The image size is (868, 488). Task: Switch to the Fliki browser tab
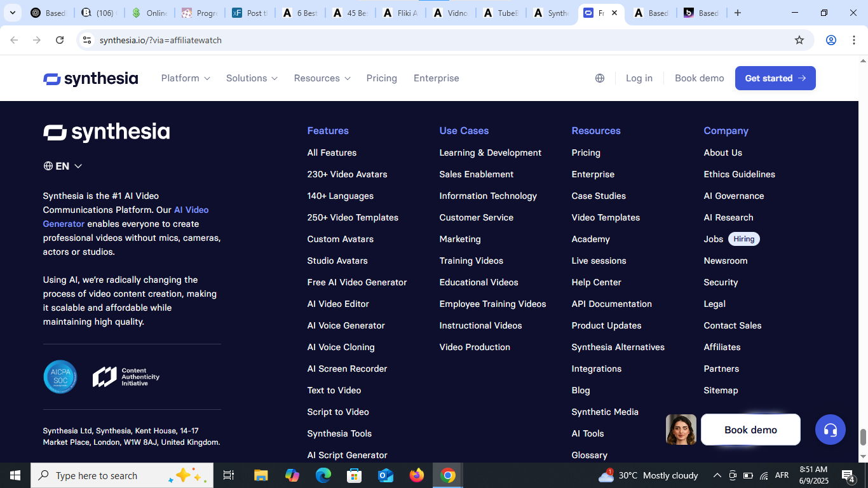[400, 13]
